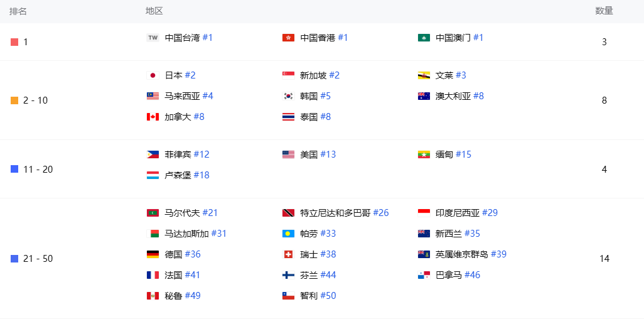Click the Hong Kong flag icon
The image size is (644, 319).
[288, 38]
